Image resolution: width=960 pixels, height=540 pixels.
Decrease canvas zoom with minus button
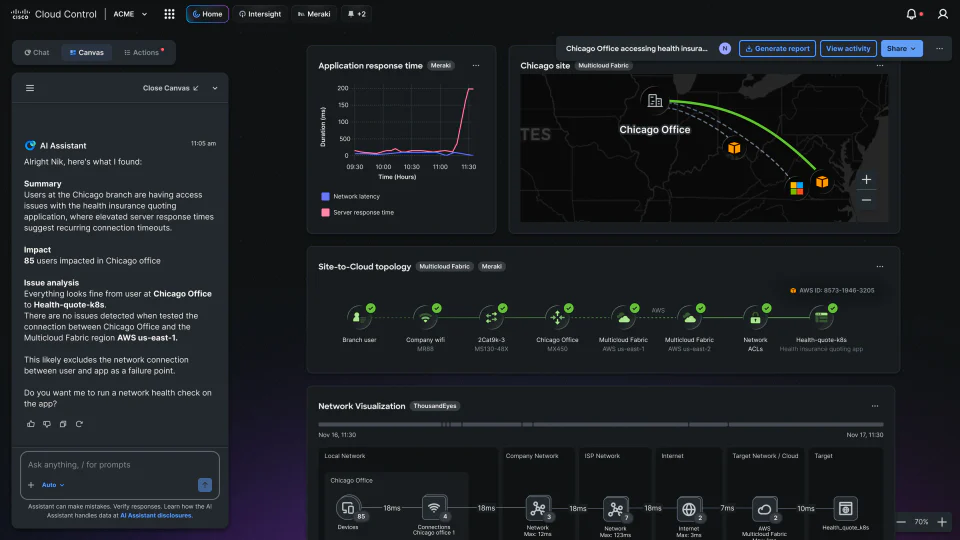(901, 522)
